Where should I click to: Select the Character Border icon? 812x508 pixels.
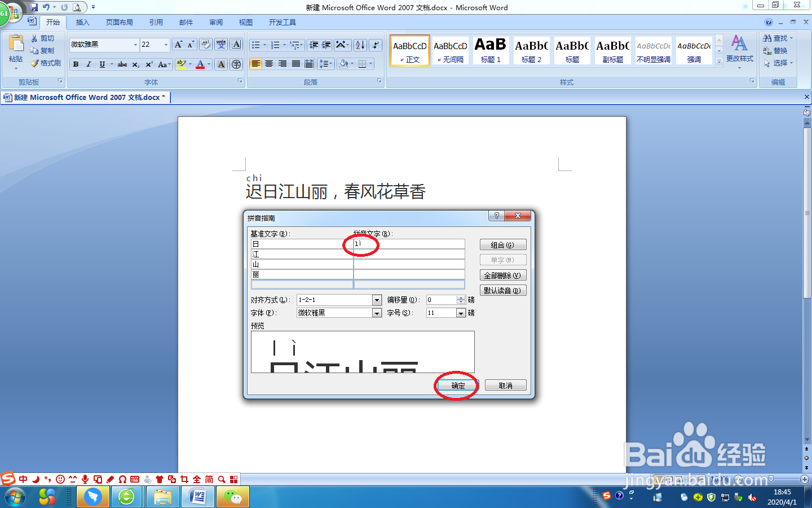coord(235,44)
